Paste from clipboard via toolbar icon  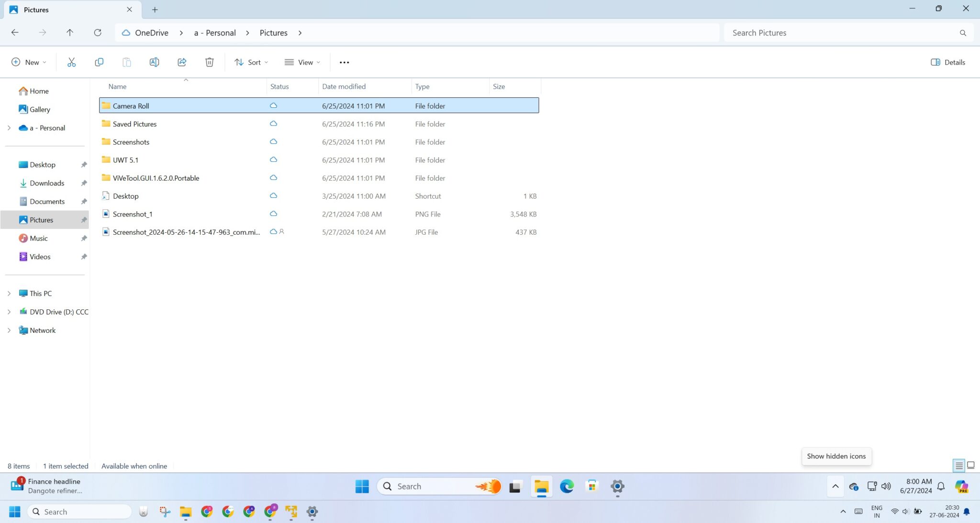127,62
